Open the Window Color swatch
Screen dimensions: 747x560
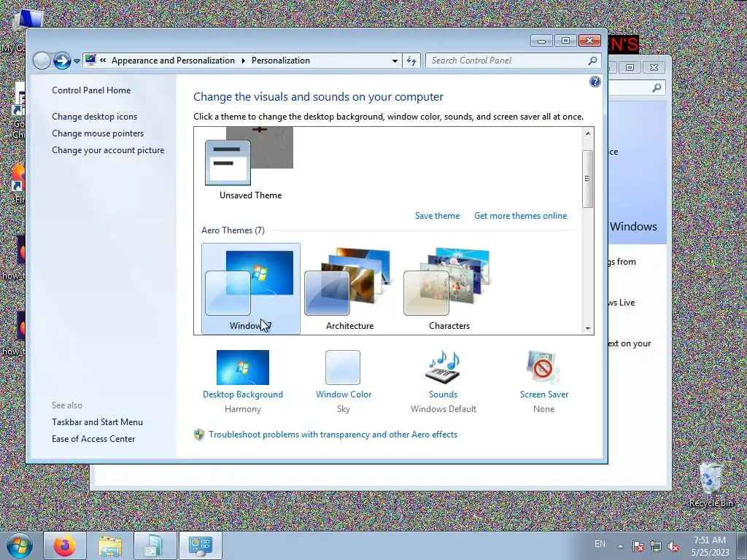(x=343, y=367)
